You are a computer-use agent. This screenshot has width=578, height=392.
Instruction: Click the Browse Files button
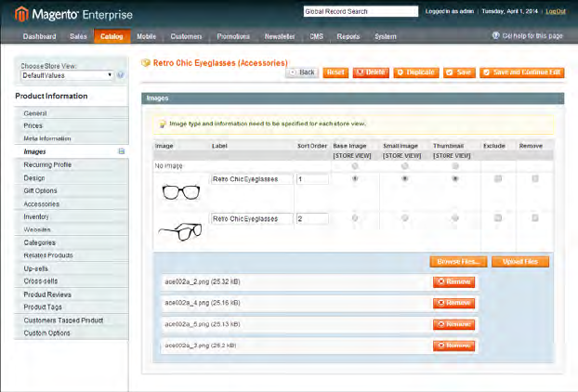(458, 262)
